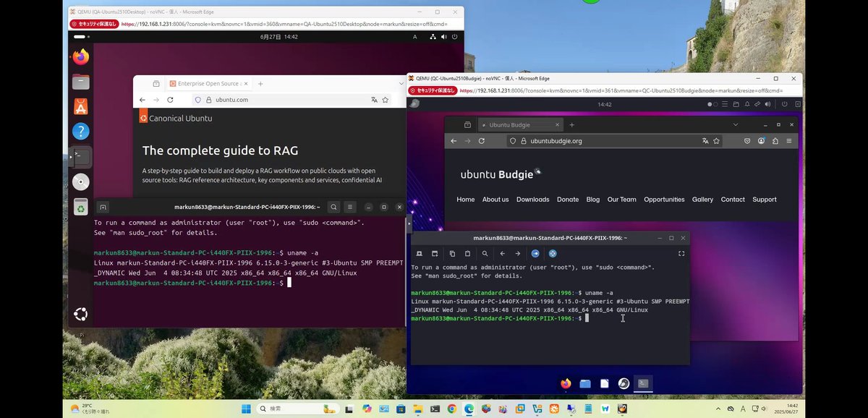Open Gallery menu on Ubuntu Budgie site
The image size is (868, 418).
coord(702,200)
